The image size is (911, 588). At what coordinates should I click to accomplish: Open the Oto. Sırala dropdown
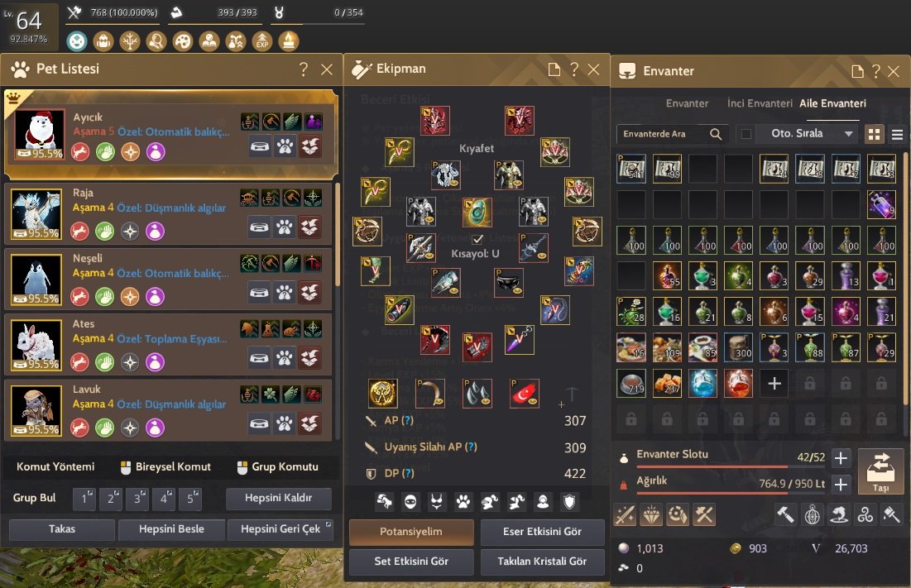click(805, 133)
